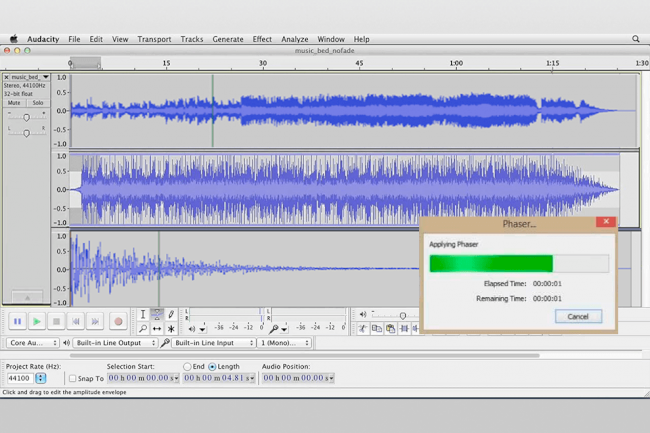Select the Draw (pencil) tool
This screenshot has width=650, height=433.
[x=171, y=314]
